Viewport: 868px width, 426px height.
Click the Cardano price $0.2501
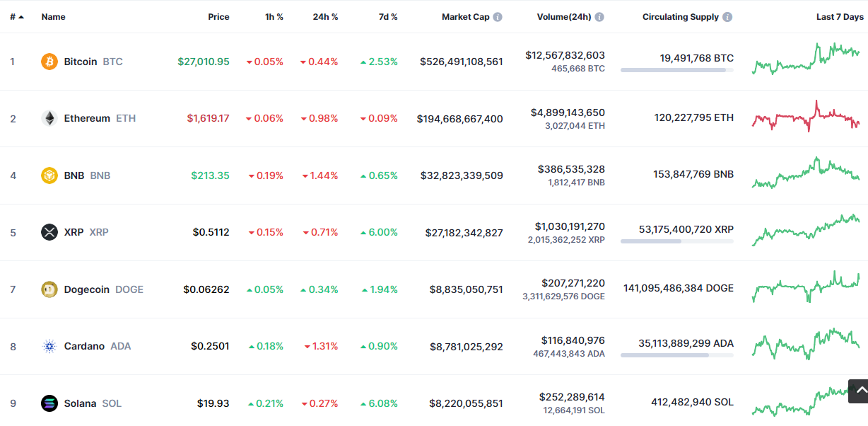click(x=210, y=346)
